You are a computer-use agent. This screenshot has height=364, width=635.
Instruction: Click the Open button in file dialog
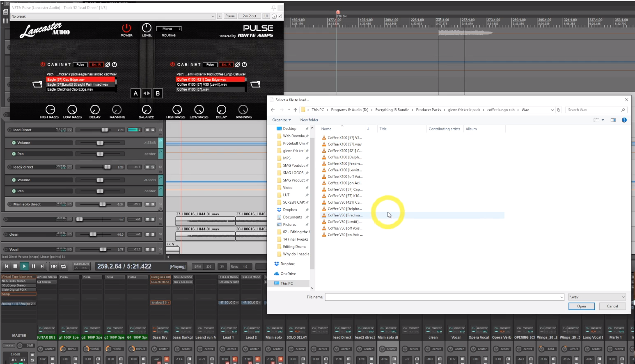582,306
